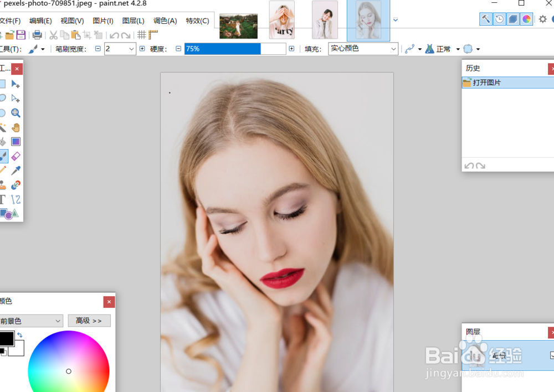
Task: Toggle the ruler display button
Action: point(152,34)
